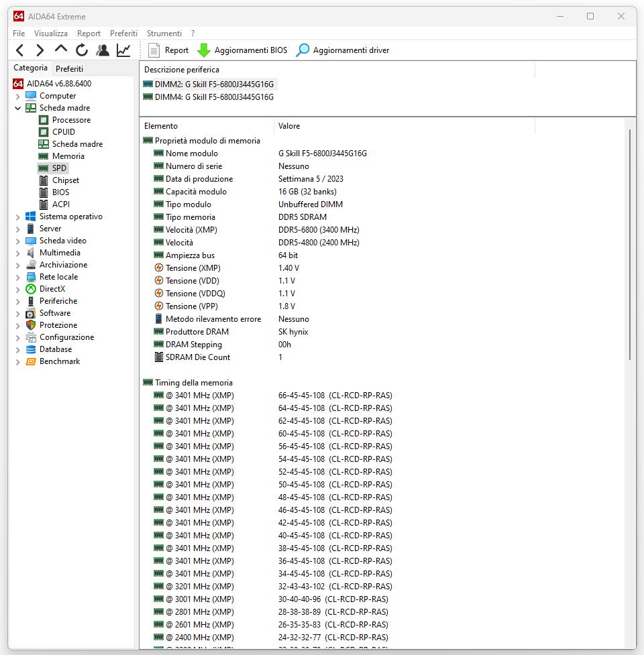Switch to the Preferiti sidebar tab
Screen dimensions: 644x655
coord(69,68)
